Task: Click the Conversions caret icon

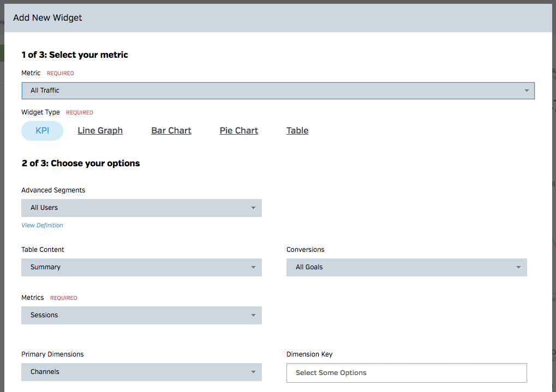Action: tap(518, 267)
